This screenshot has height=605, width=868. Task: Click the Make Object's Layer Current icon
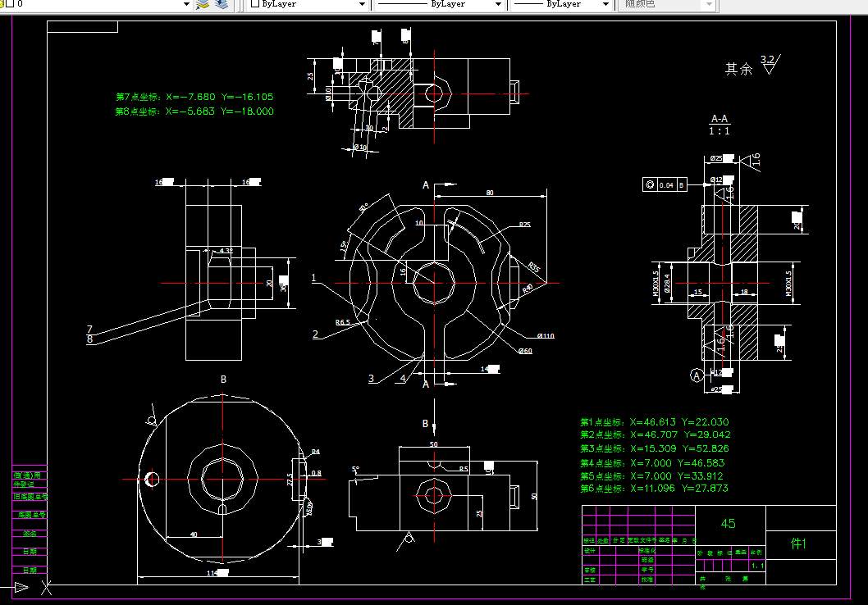pyautogui.click(x=203, y=4)
